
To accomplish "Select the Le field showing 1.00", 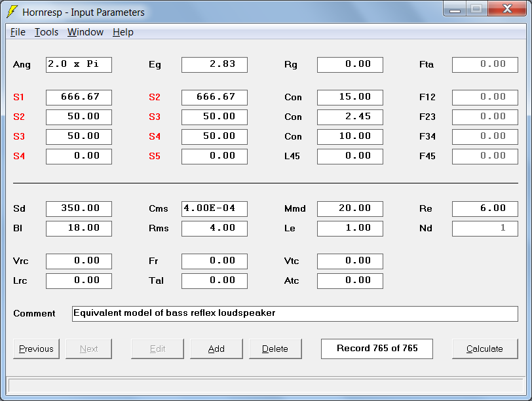I will pos(350,229).
